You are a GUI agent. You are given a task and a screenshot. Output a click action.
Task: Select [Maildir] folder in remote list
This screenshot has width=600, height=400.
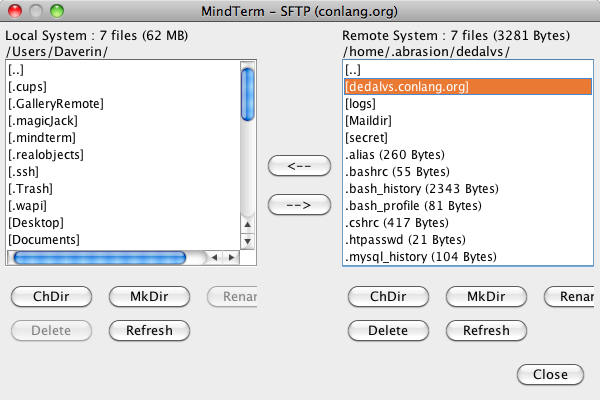(x=468, y=121)
